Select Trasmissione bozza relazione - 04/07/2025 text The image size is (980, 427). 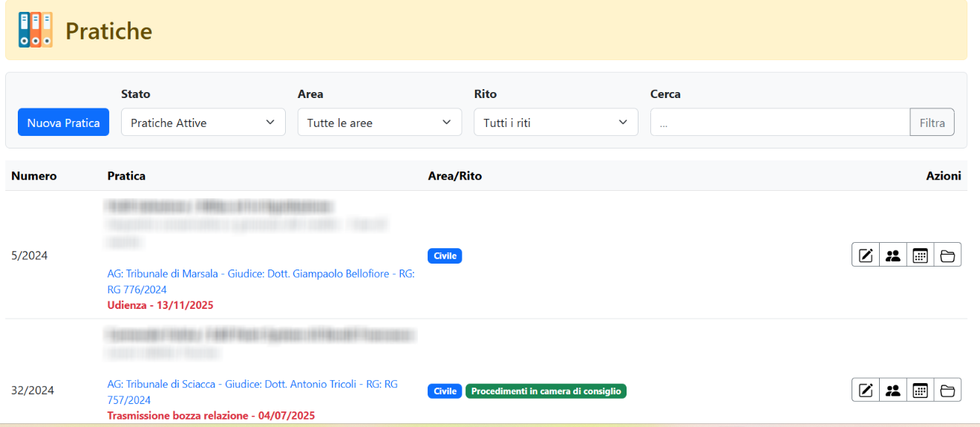pyautogui.click(x=211, y=416)
